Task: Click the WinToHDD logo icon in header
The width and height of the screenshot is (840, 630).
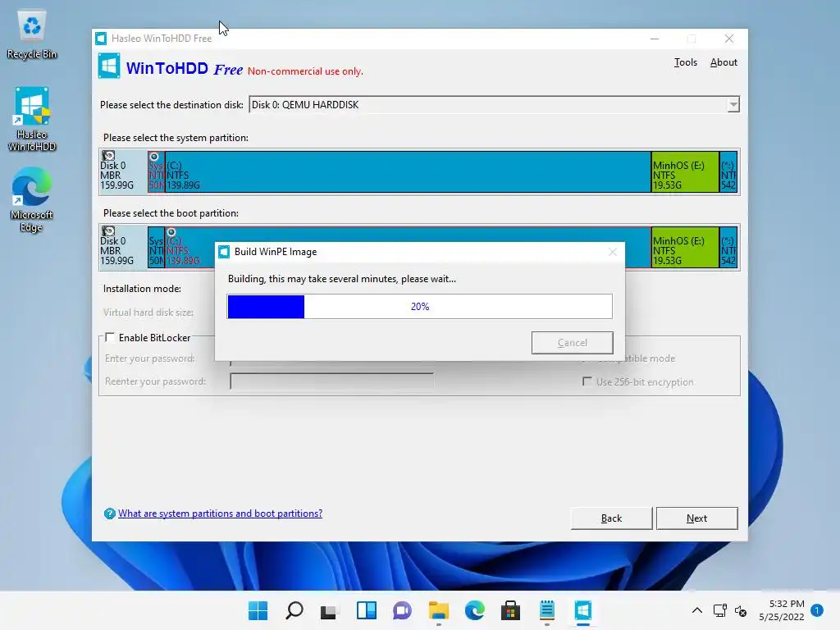Action: (x=109, y=66)
